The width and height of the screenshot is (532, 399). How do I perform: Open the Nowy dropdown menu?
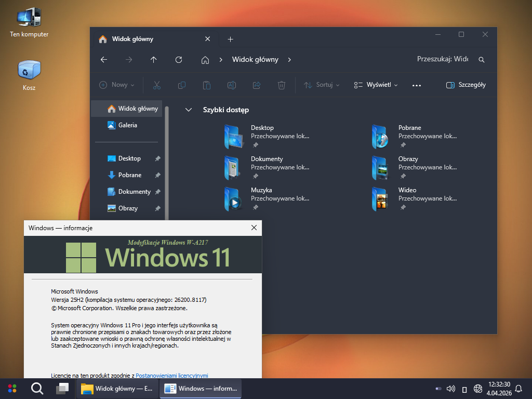pyautogui.click(x=117, y=85)
